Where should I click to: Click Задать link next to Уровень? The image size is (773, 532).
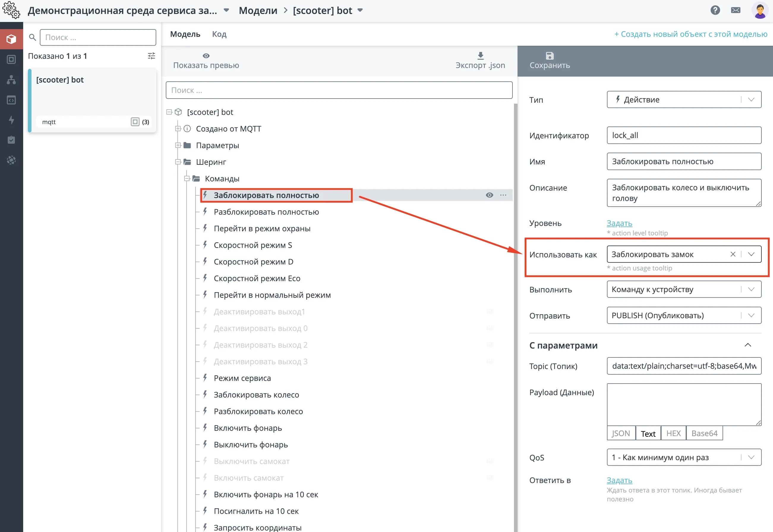[619, 223]
